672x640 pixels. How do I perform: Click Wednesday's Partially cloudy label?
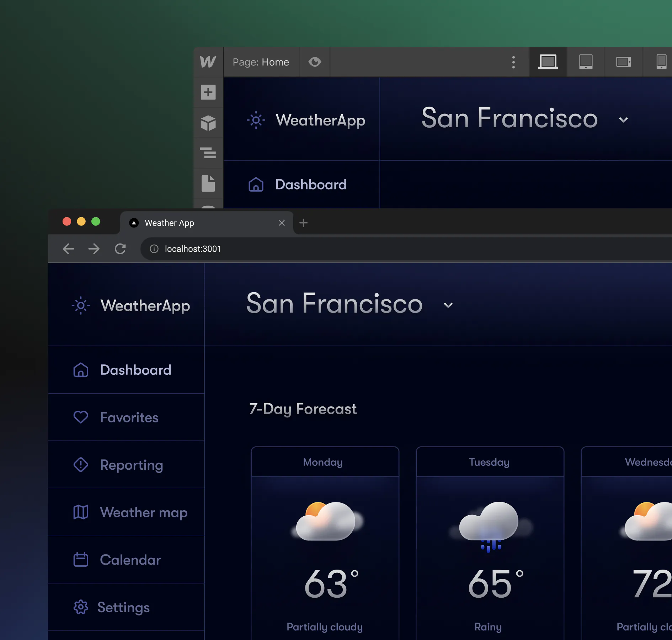pos(644,627)
